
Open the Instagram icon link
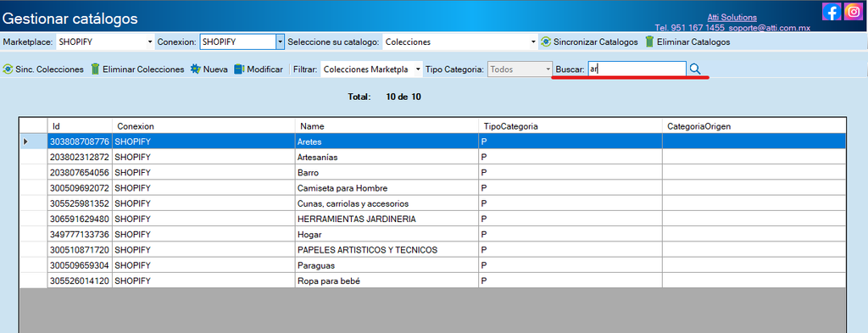pyautogui.click(x=854, y=12)
